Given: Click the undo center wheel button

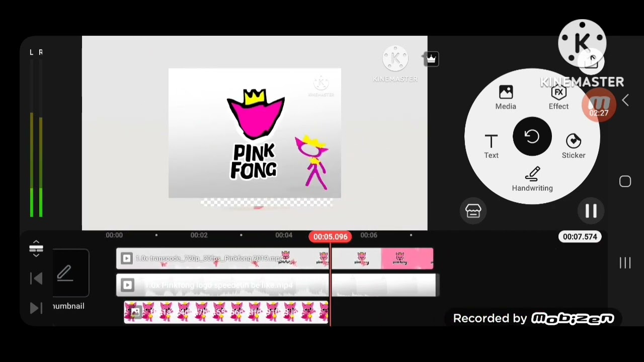Looking at the screenshot, I should pyautogui.click(x=532, y=136).
